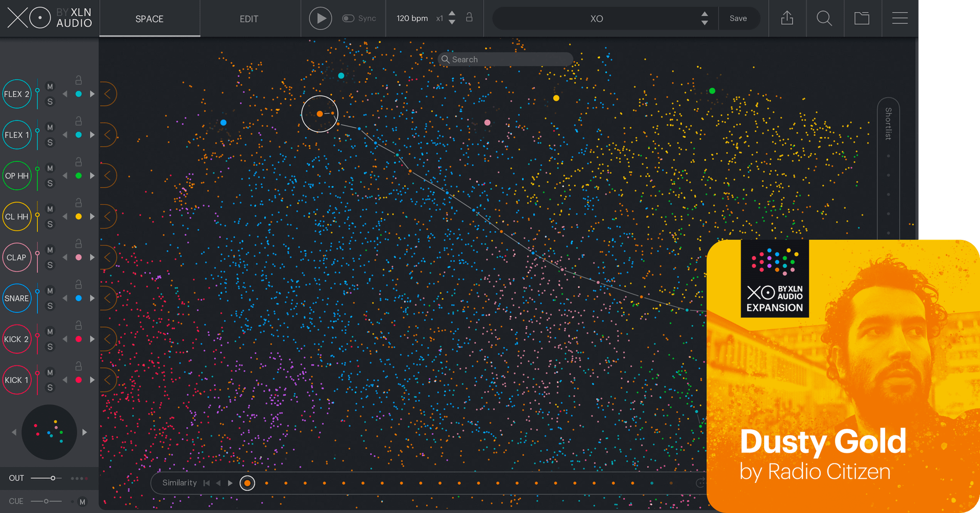Solo the FLEX 2 channel

click(x=50, y=102)
